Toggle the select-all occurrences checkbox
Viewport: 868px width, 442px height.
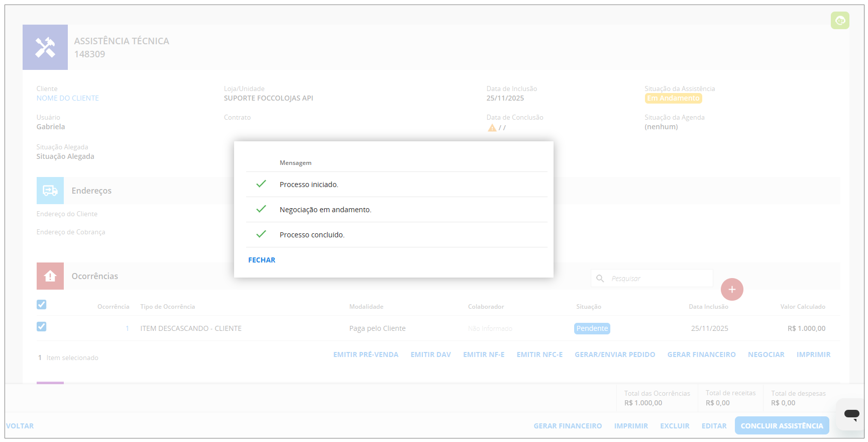click(42, 305)
